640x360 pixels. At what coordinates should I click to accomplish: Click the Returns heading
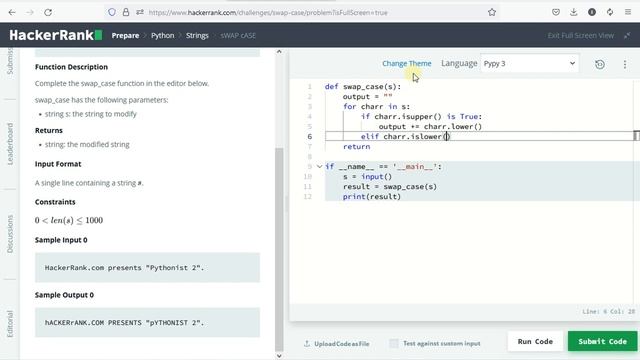[49, 131]
